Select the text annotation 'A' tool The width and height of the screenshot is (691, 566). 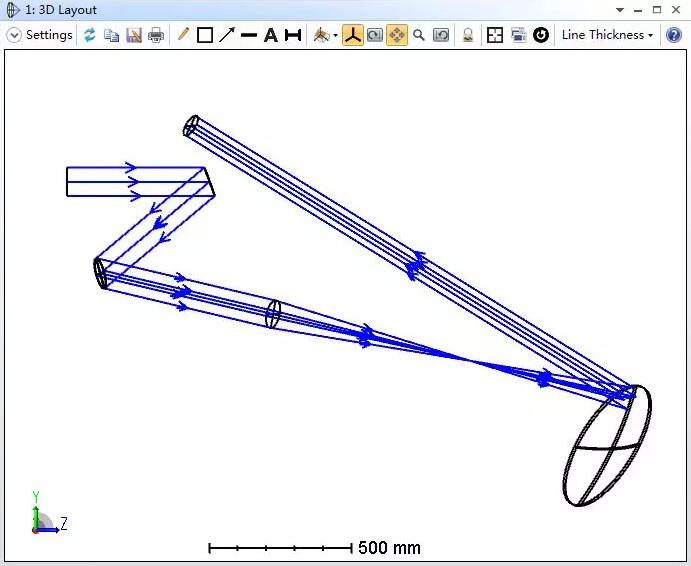pos(271,35)
